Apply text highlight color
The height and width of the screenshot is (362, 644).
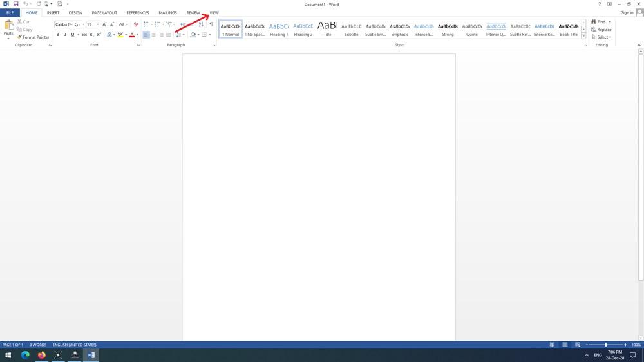point(120,35)
